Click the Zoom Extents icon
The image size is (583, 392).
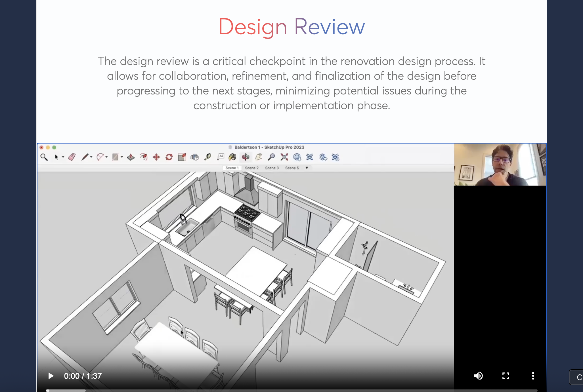click(x=284, y=157)
